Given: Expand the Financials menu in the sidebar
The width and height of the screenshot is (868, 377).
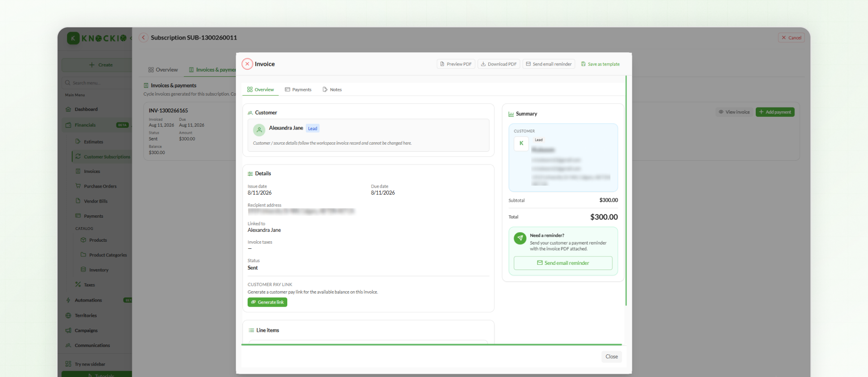Looking at the screenshot, I should pyautogui.click(x=97, y=125).
